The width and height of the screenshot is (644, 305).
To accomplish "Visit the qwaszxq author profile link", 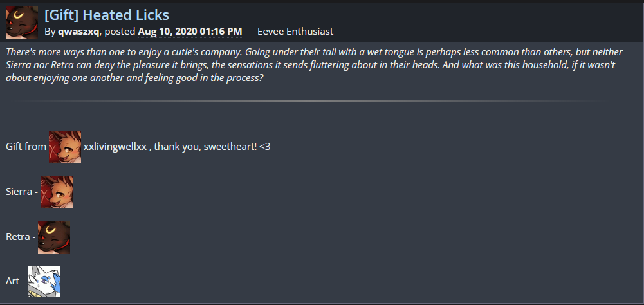I will (78, 31).
